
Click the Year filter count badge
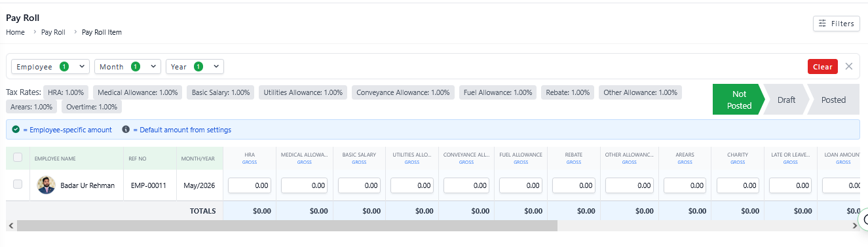(x=198, y=67)
